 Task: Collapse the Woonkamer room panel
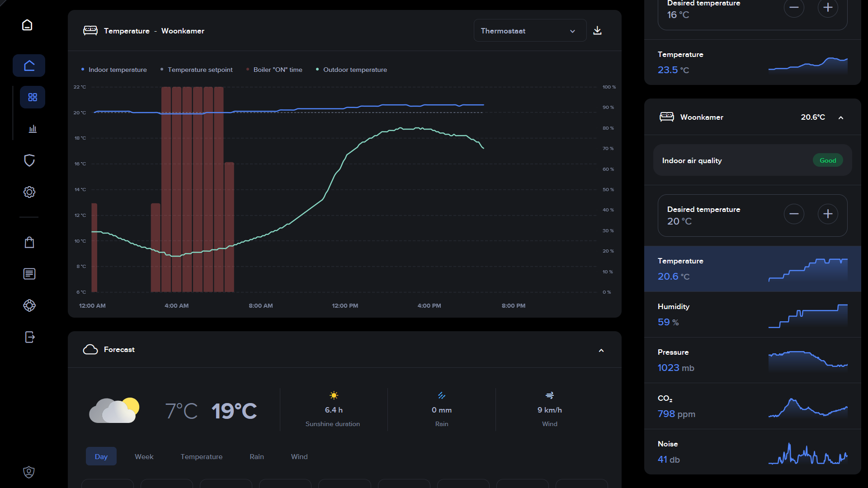coord(841,117)
